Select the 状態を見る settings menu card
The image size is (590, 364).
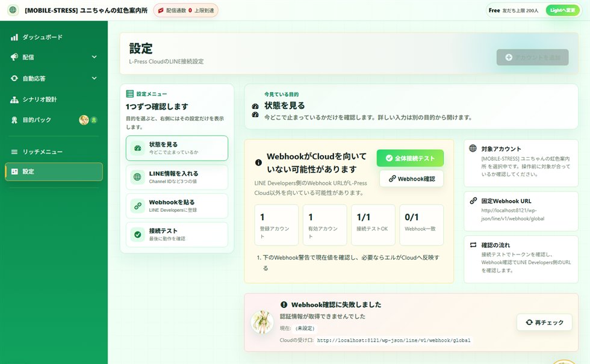click(177, 148)
